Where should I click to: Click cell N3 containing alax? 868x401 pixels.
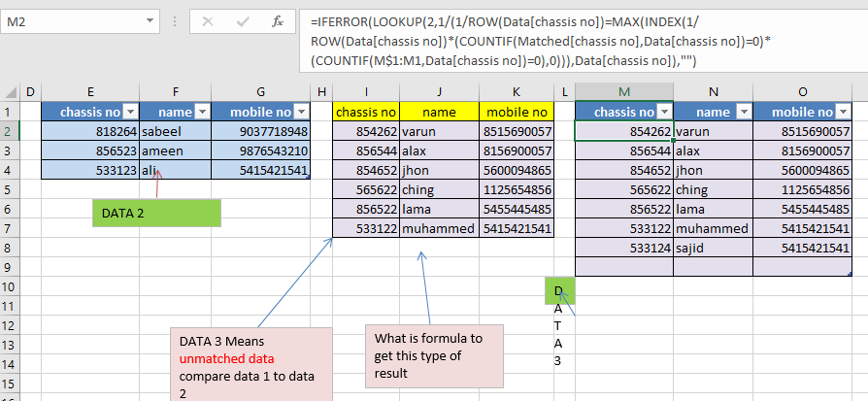coord(714,151)
